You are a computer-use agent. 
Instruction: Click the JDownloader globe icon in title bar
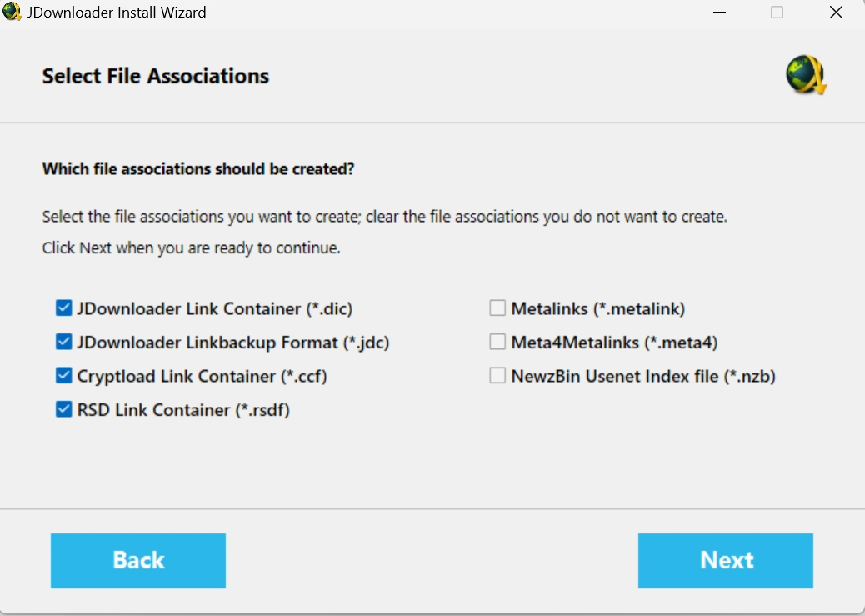(12, 12)
